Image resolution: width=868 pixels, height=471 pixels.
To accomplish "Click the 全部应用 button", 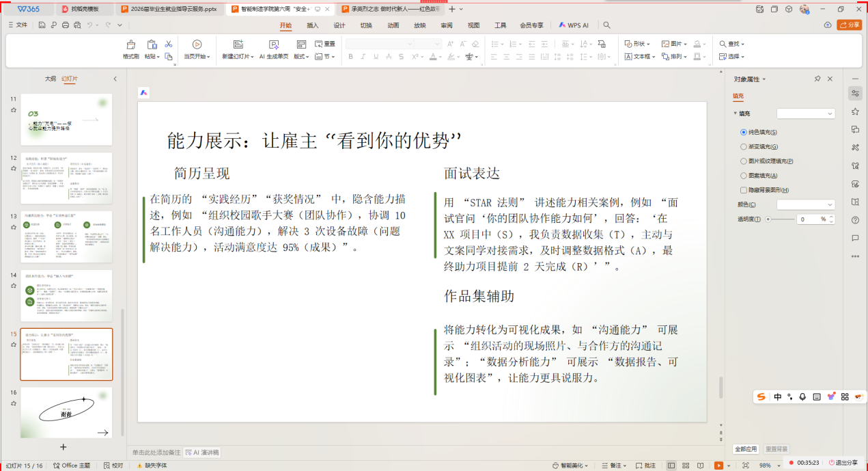I will (746, 449).
